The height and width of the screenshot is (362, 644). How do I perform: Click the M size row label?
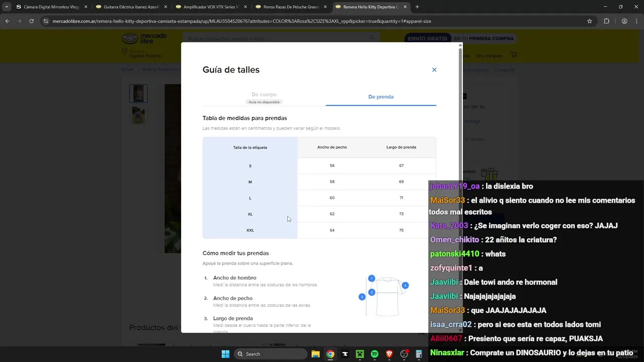tap(250, 182)
